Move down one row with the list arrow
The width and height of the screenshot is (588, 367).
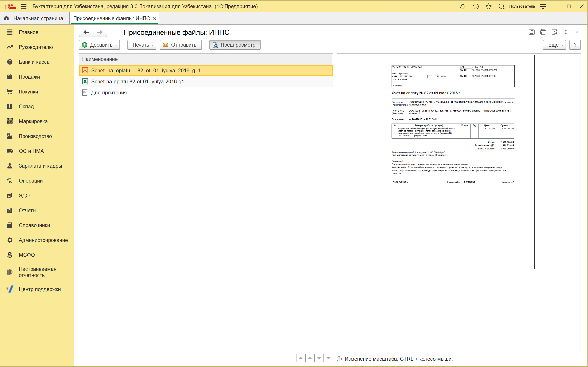(319, 358)
